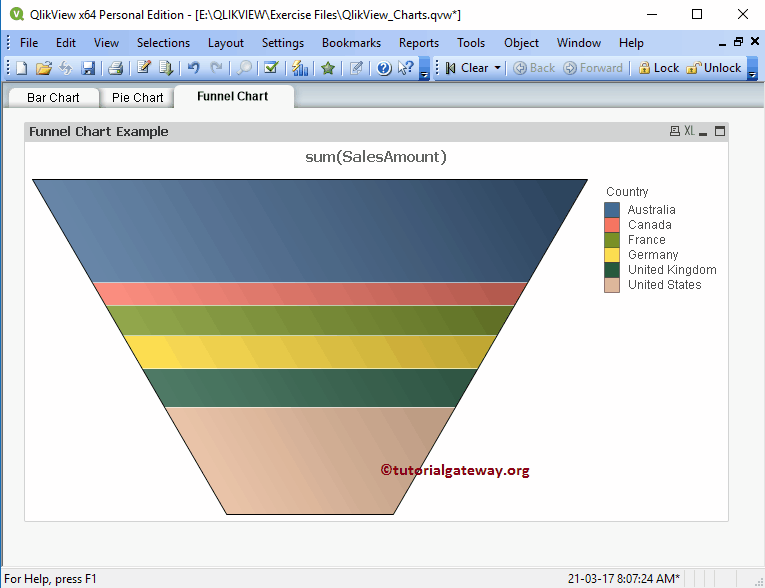Screen dimensions: 765x588
Task: Switch to the Pie Chart sheet tab
Action: click(137, 98)
